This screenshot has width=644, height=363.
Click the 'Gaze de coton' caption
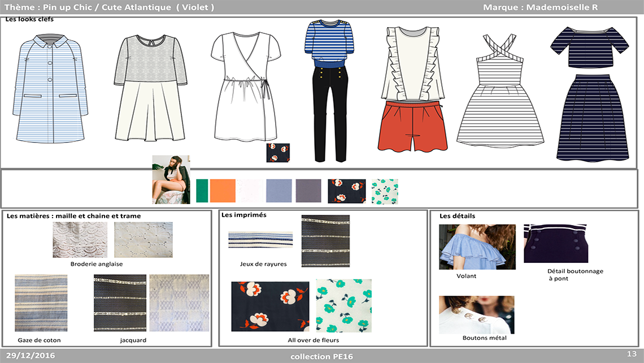[39, 340]
